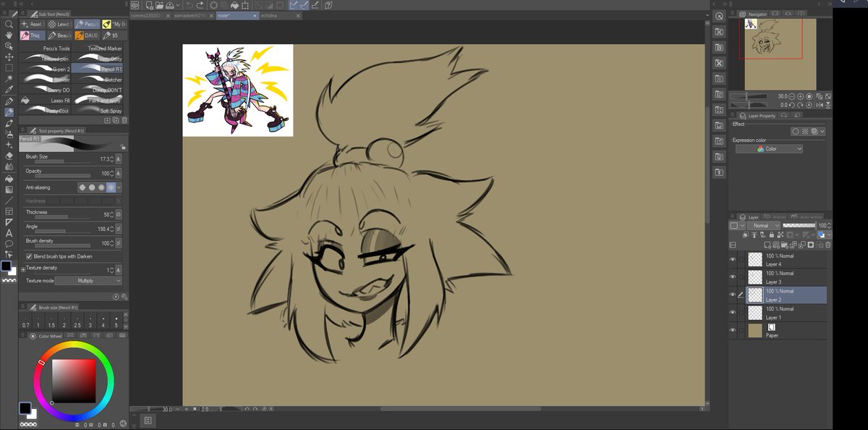Select the Blotcher brush
The height and width of the screenshot is (430, 868).
pos(98,80)
